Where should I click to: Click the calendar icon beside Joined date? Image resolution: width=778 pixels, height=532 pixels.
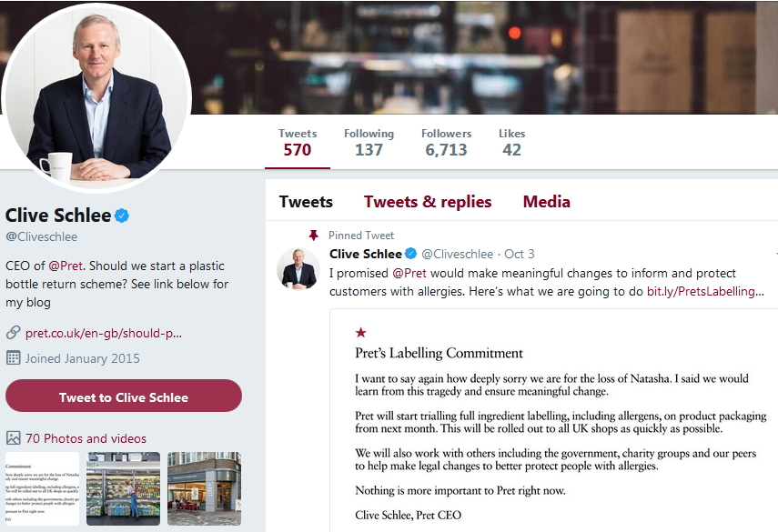(x=13, y=357)
